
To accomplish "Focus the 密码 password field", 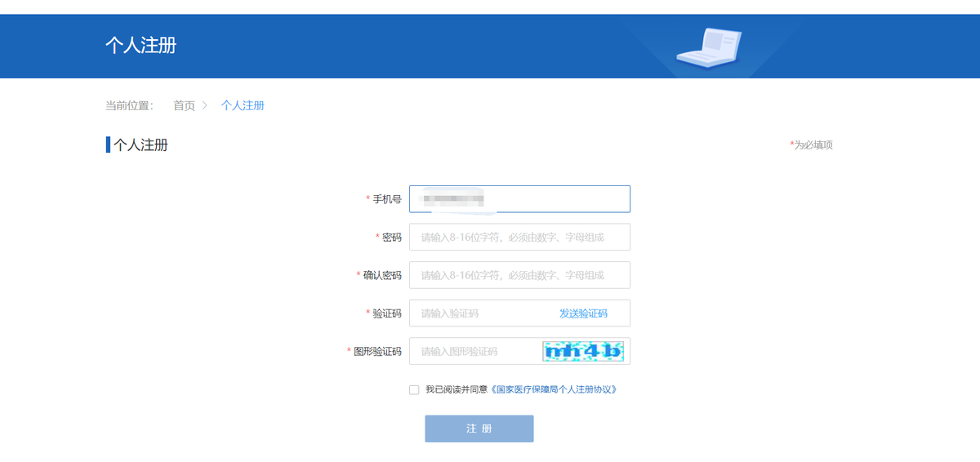I will click(x=519, y=238).
